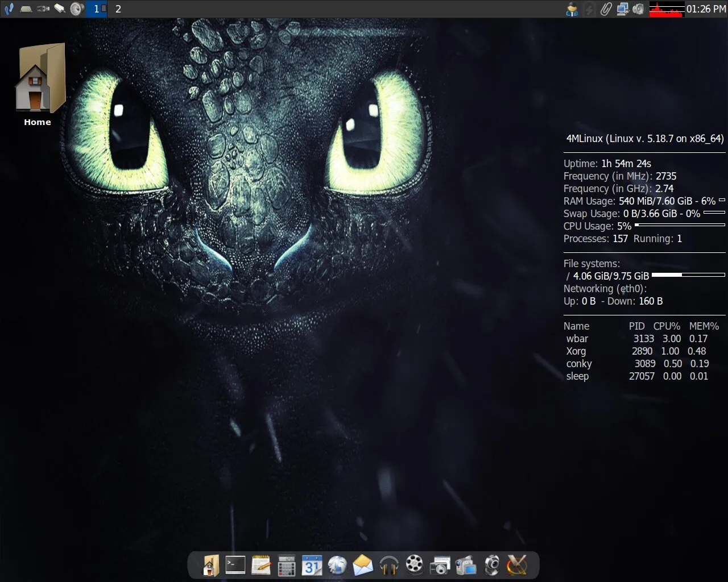Open the mail client envelope icon
The image size is (728, 582).
point(363,565)
